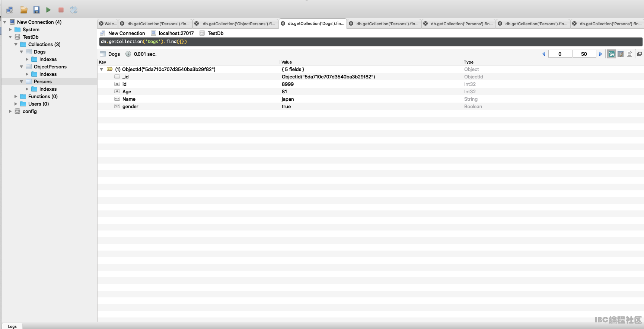Expand the Functions (0) folder

16,96
